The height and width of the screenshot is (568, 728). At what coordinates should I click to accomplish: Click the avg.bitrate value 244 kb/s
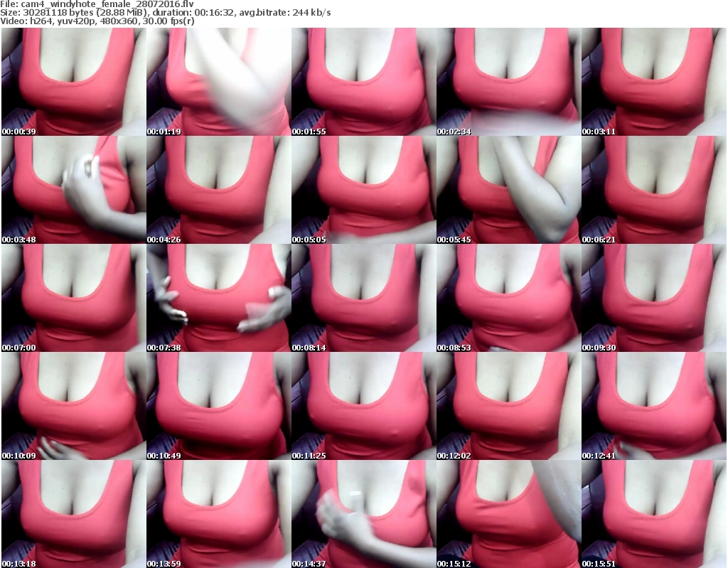[311, 13]
